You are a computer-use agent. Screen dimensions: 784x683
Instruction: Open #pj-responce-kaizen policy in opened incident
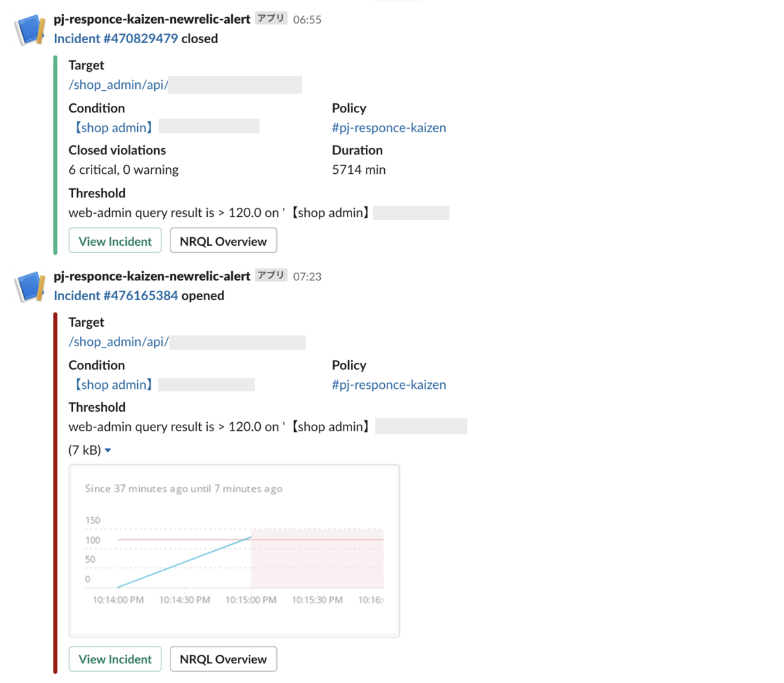pyautogui.click(x=389, y=384)
